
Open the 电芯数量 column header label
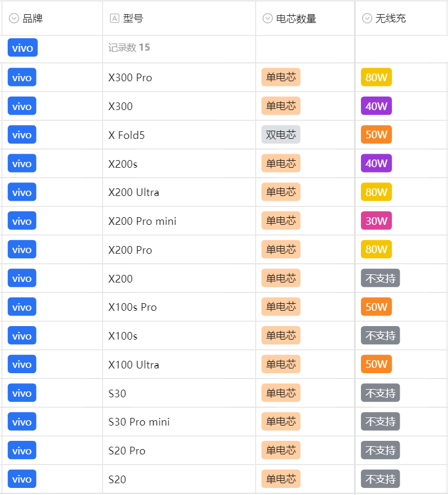296,19
